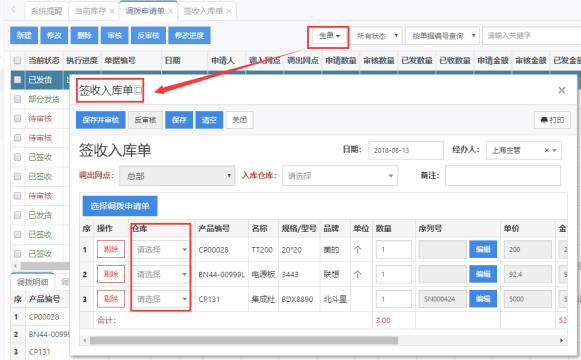Click the quantity field in the TT200 row

(394, 250)
